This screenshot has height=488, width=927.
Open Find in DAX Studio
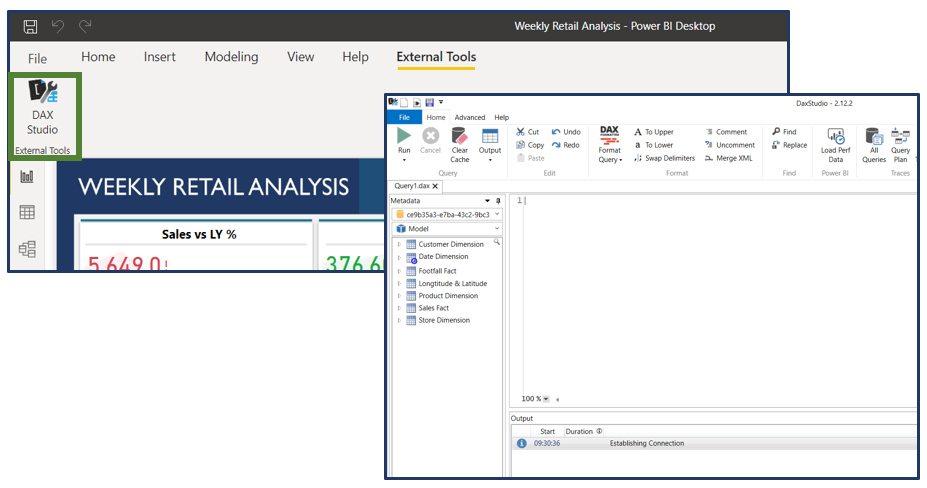pyautogui.click(x=784, y=132)
